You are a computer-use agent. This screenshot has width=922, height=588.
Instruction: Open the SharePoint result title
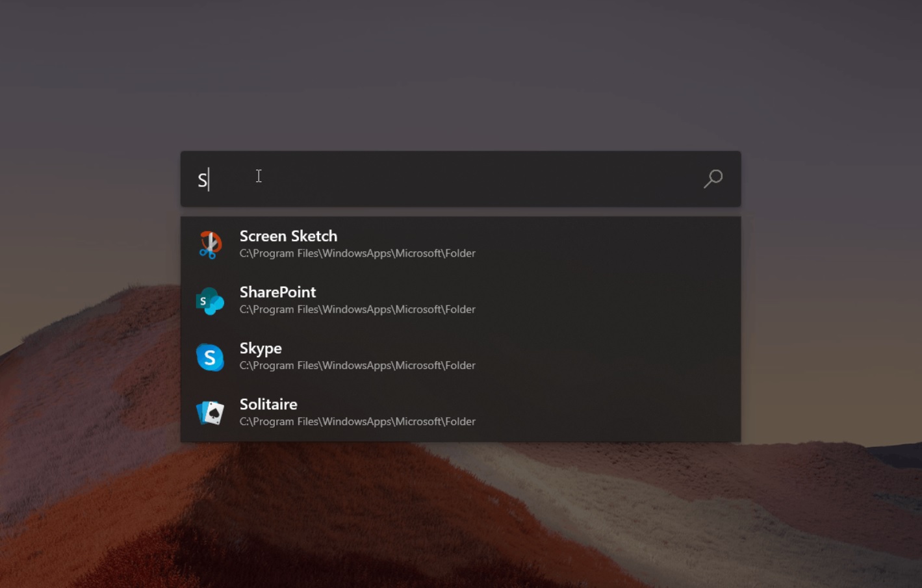277,292
